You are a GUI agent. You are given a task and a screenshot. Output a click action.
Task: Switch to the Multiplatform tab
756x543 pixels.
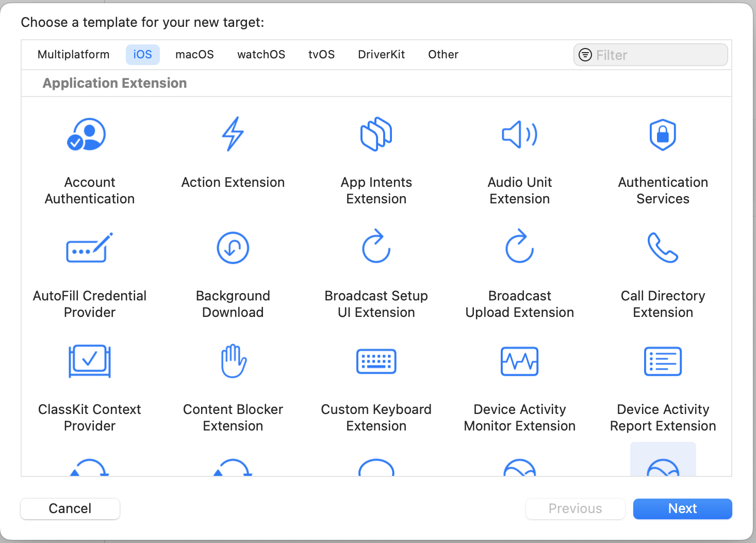(74, 54)
